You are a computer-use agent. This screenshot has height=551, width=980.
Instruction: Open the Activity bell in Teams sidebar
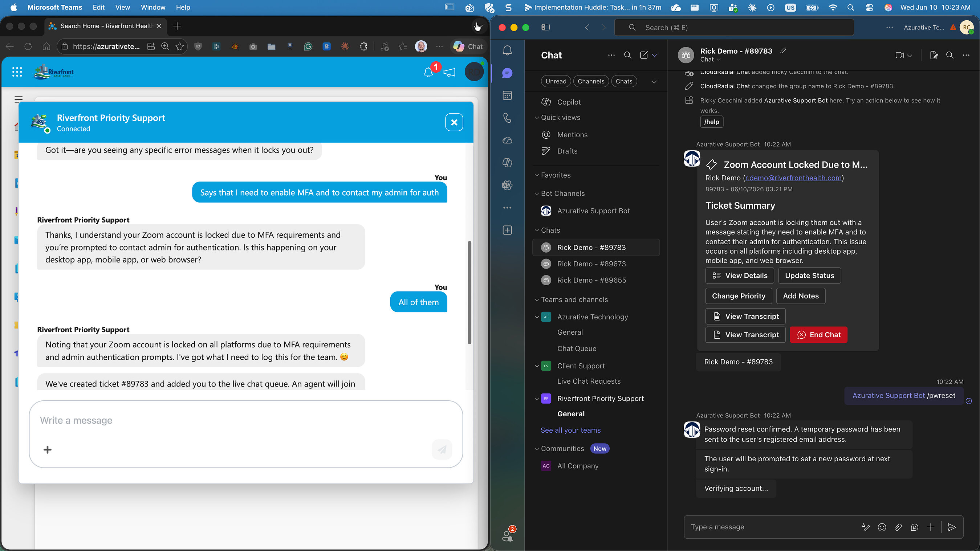(507, 50)
